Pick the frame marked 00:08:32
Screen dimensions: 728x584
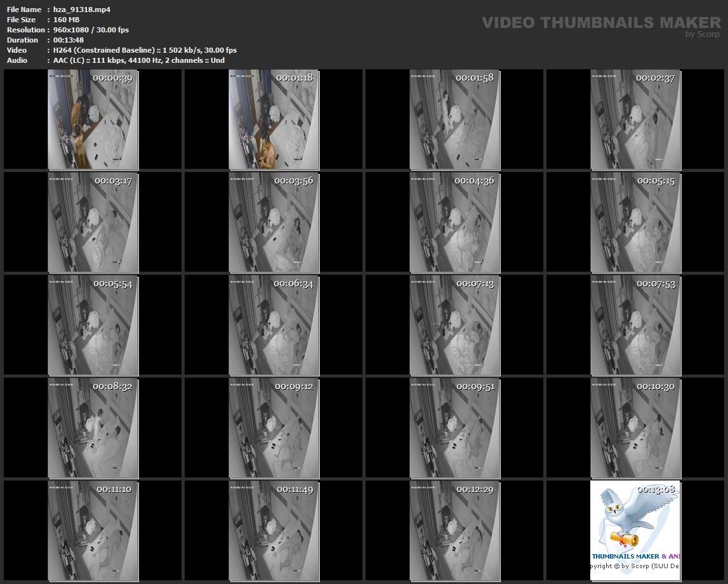pyautogui.click(x=93, y=428)
